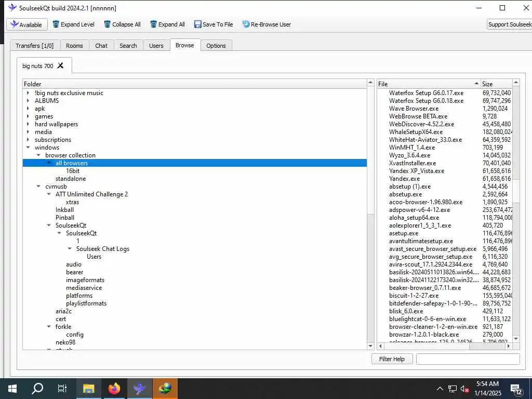Click the folder tree vertical scrollbar
Image resolution: width=532 pixels, height=399 pixels.
click(370, 215)
